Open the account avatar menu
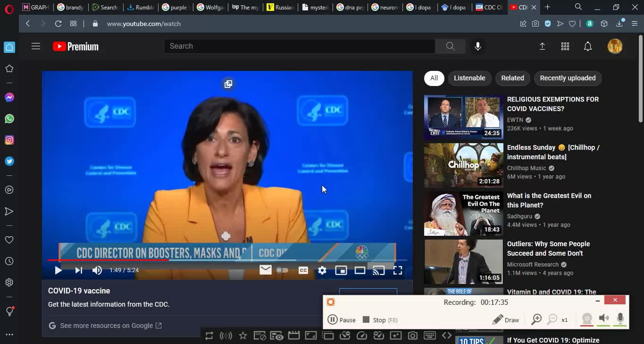Viewport: 644px width, 344px height. coord(615,46)
